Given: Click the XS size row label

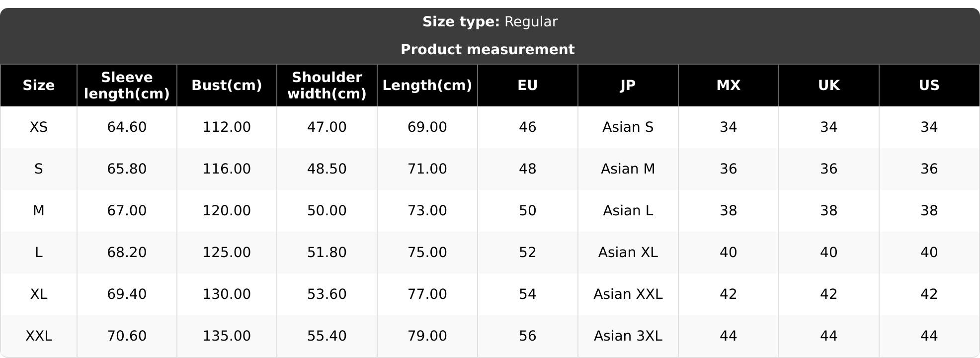Looking at the screenshot, I should click(x=39, y=127).
